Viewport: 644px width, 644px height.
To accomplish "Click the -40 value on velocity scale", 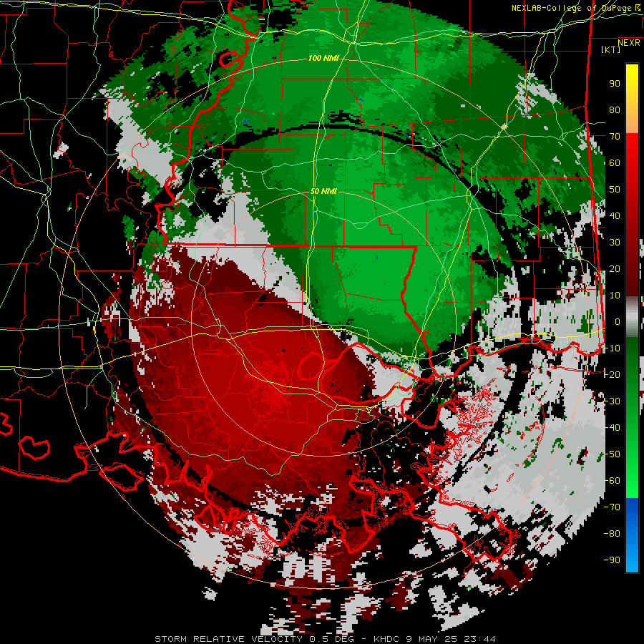I will (612, 428).
